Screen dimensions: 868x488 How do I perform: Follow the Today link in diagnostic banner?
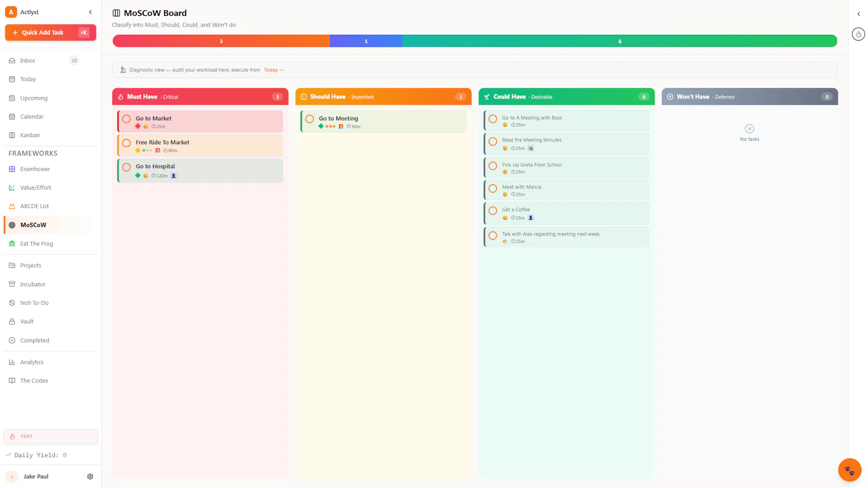tap(273, 70)
